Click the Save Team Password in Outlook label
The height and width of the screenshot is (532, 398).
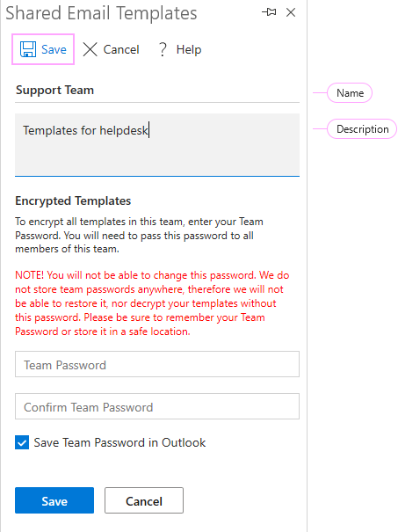click(x=119, y=443)
